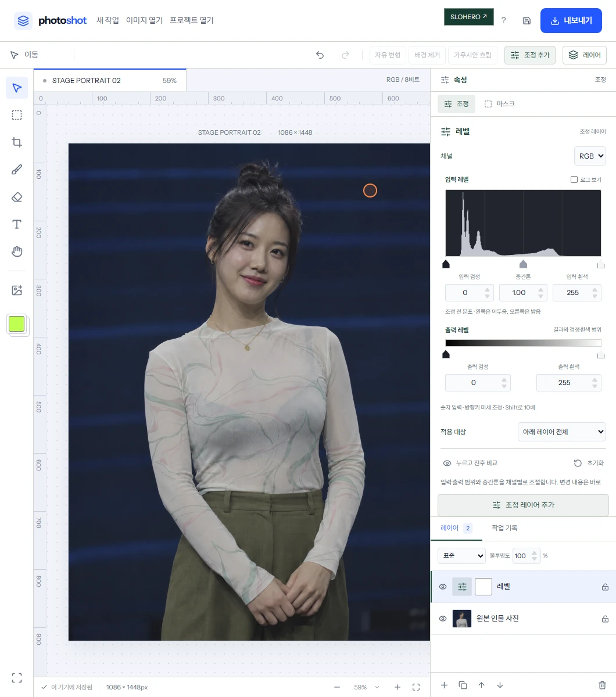Click the 조정 레이어 추가 button

pos(523,505)
